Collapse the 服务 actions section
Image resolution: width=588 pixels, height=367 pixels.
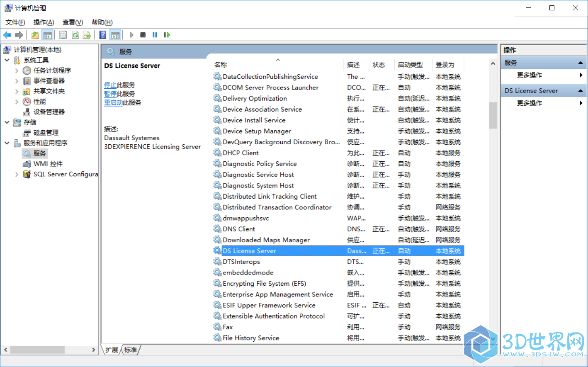point(581,63)
